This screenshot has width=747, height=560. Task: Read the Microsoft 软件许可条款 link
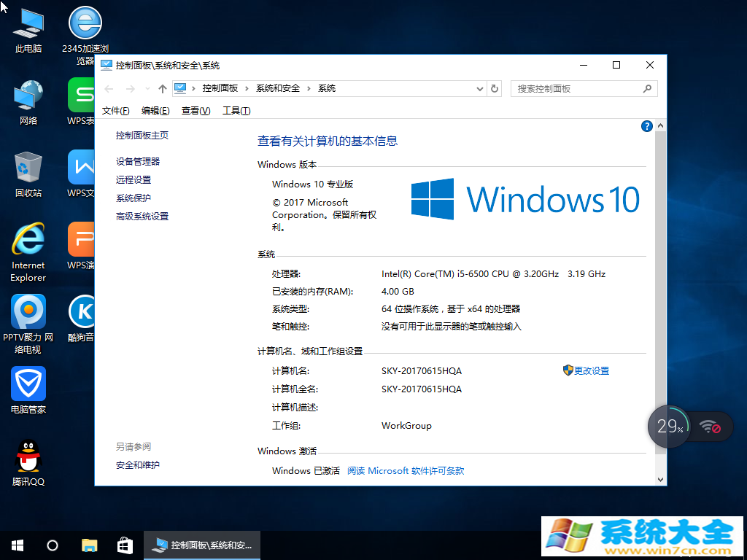pos(406,471)
